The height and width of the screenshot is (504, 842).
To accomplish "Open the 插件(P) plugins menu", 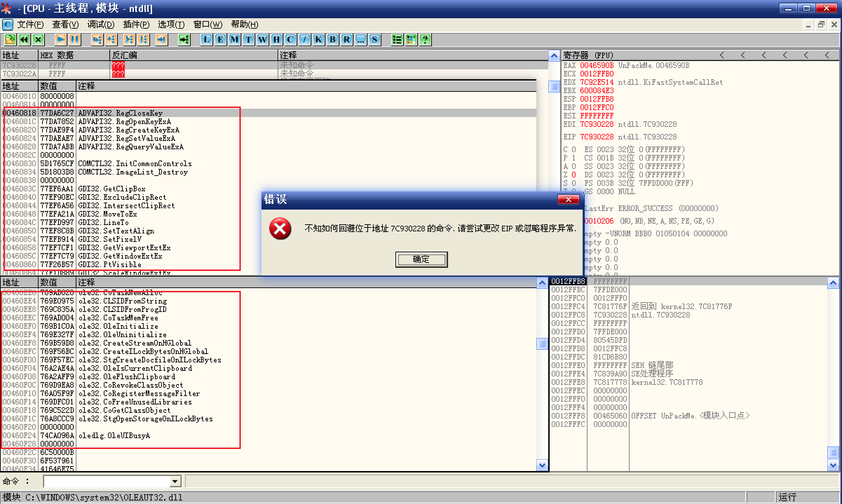I will [x=136, y=25].
